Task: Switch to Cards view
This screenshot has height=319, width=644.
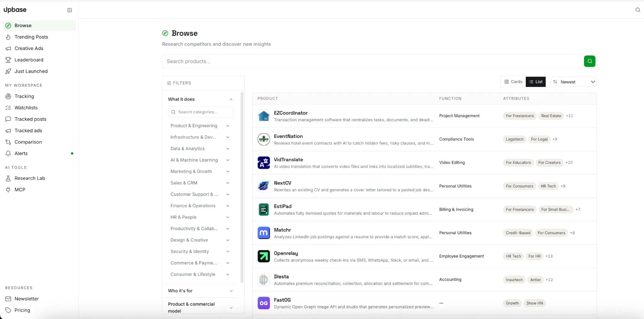Action: click(x=513, y=82)
